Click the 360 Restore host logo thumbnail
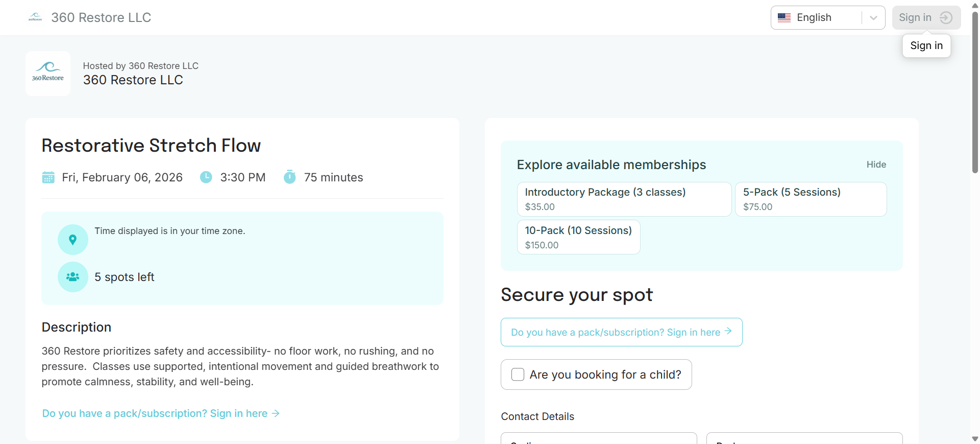The height and width of the screenshot is (444, 980). [48, 73]
